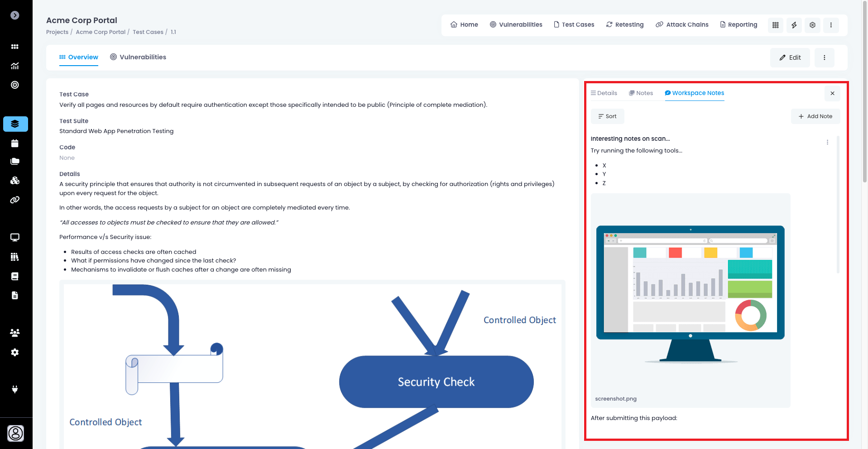Switch to the Details tab in side panel
Image resolution: width=868 pixels, height=449 pixels.
click(604, 93)
